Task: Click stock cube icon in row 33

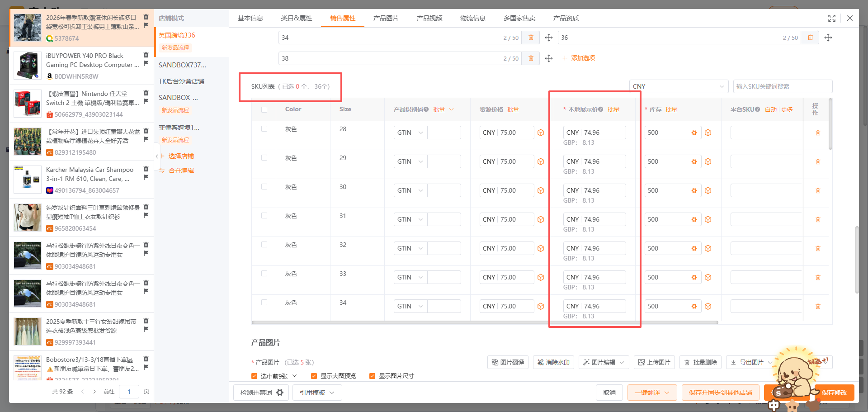Action: [708, 277]
